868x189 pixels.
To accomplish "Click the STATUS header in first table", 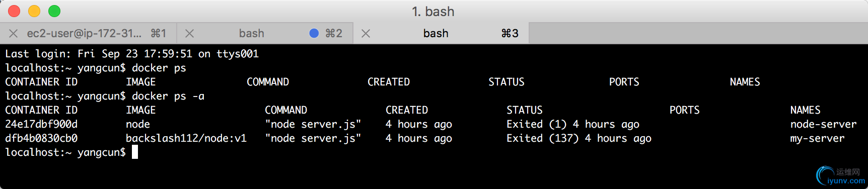I will (x=507, y=82).
